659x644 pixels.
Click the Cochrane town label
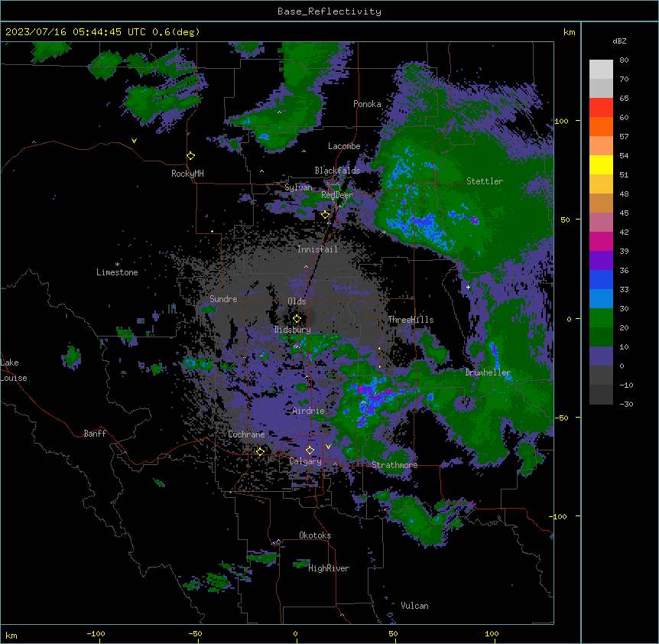[246, 434]
